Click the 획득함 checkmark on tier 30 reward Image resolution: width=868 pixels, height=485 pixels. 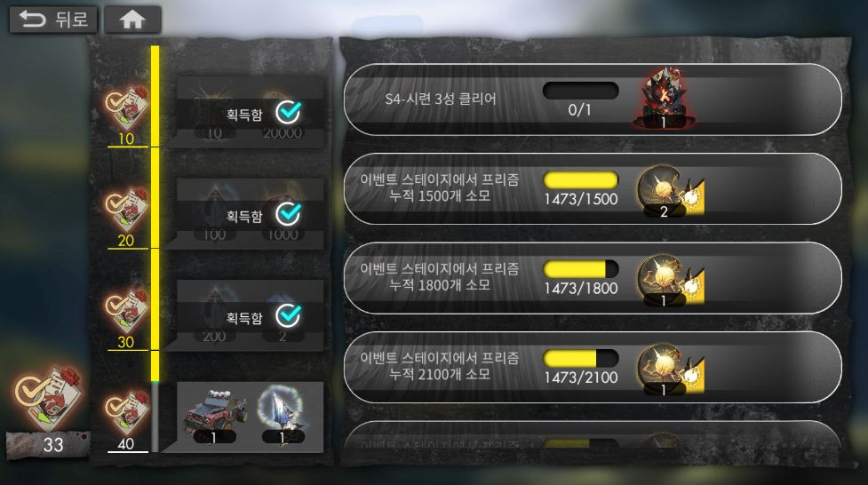click(289, 315)
